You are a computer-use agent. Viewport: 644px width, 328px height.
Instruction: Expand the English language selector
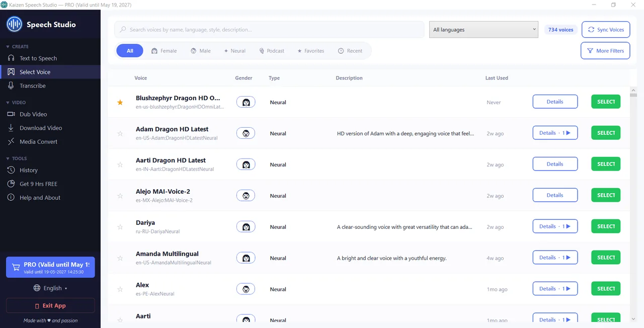coord(50,288)
